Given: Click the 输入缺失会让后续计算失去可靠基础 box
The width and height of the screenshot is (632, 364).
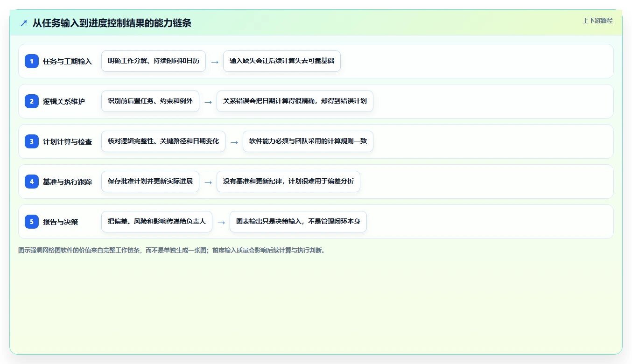Looking at the screenshot, I should point(282,61).
